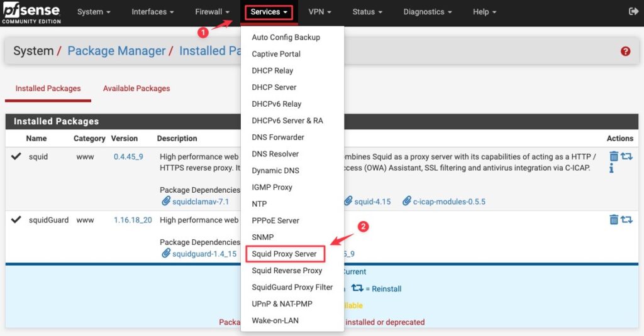Open squid version link 0.4.45_9

[128, 157]
